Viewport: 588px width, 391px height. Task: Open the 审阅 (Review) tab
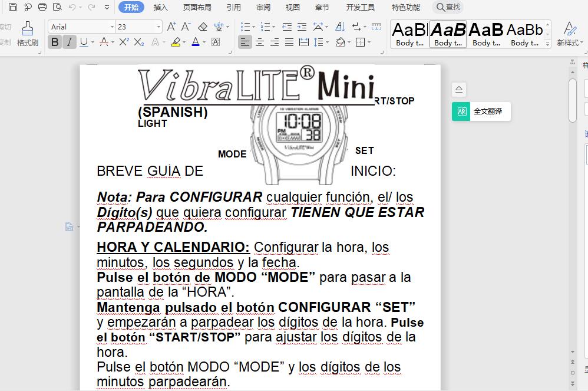coord(263,7)
